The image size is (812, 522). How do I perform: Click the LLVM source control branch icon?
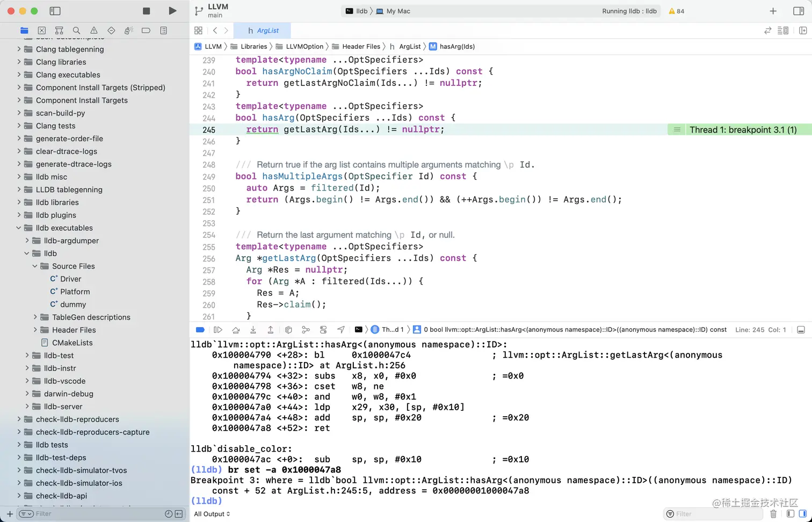pos(199,11)
